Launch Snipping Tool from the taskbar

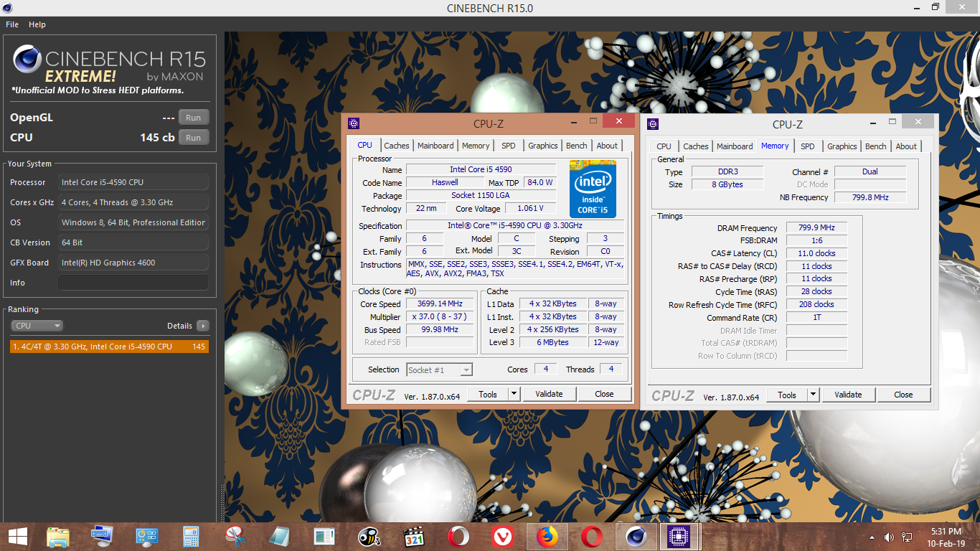[235, 536]
